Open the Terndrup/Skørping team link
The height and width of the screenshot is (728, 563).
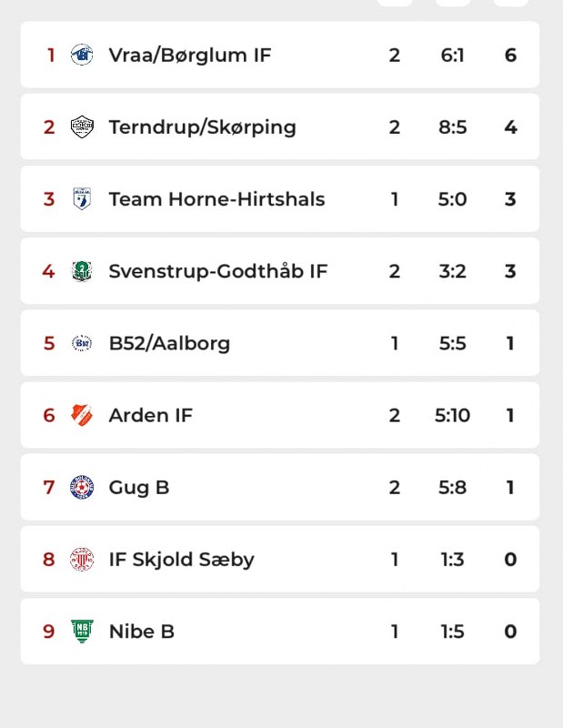pyautogui.click(x=202, y=126)
